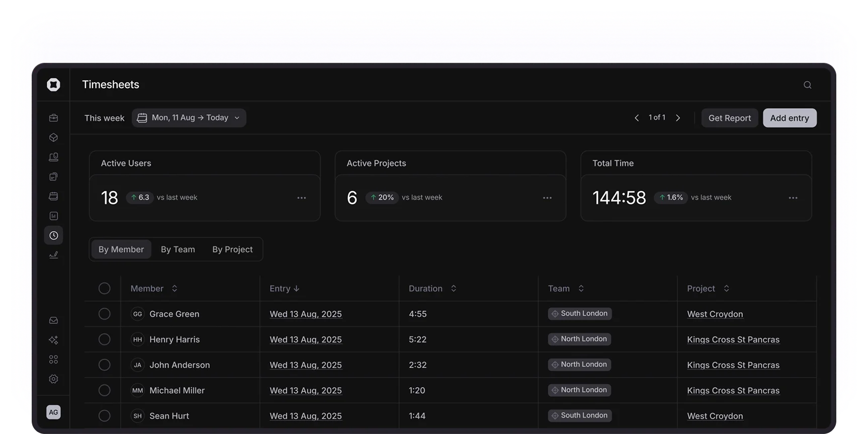Open Michael Miller's Wed 13 Aug entry link
Screen dimensions: 868x434
(306, 391)
